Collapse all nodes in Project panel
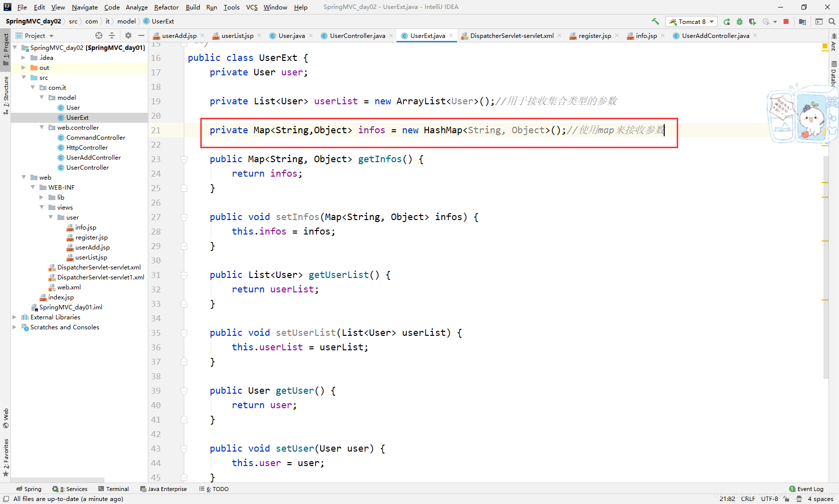This screenshot has width=839, height=504. (112, 35)
